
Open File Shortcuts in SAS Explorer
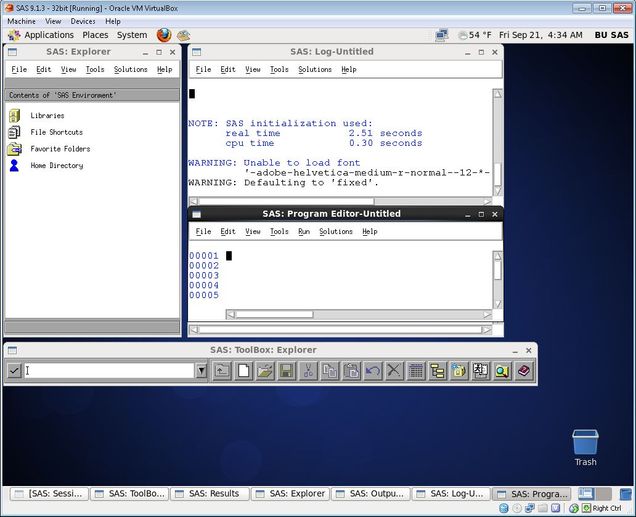[x=56, y=132]
